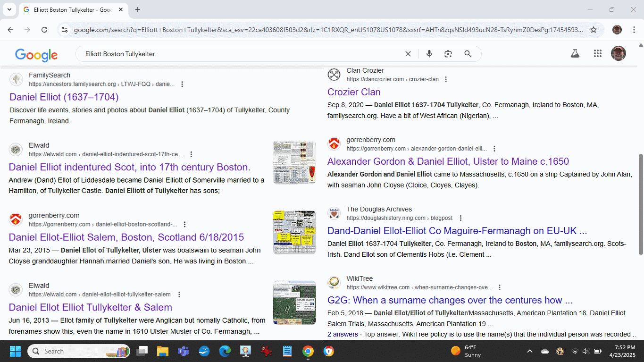Open more options for elwald.com indentured-scot result
The height and width of the screenshot is (362, 644).
coord(191,154)
